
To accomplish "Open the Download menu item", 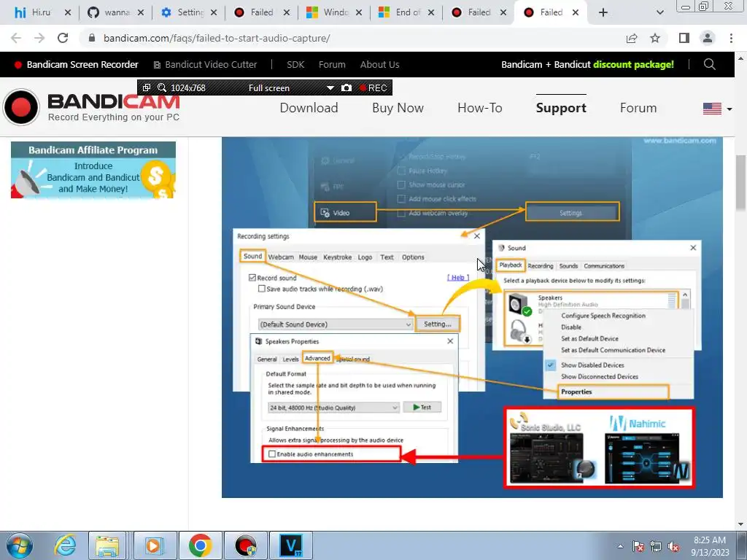I will (309, 108).
